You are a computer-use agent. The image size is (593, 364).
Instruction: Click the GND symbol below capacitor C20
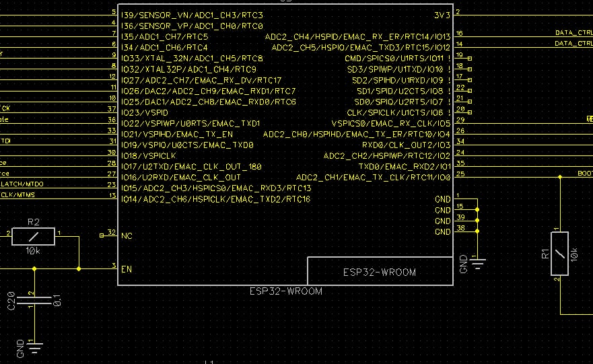(x=35, y=347)
